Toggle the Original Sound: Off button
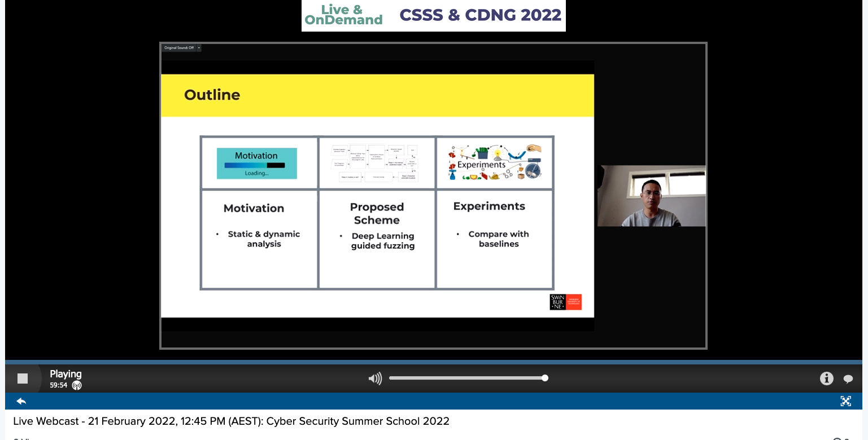868x440 pixels. [178, 48]
